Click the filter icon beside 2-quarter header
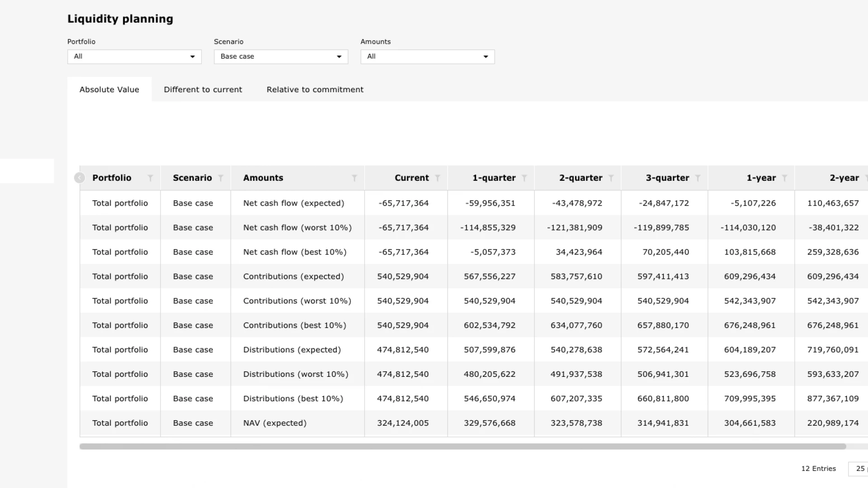 point(611,178)
